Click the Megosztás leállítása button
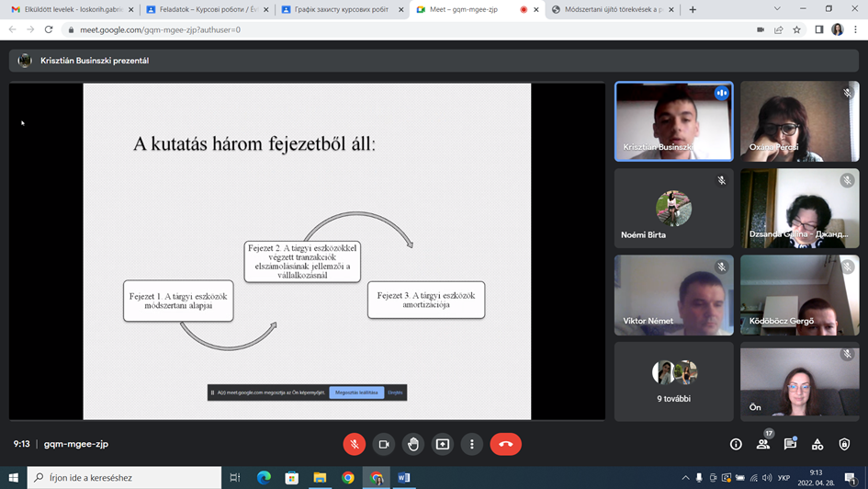 (x=356, y=392)
